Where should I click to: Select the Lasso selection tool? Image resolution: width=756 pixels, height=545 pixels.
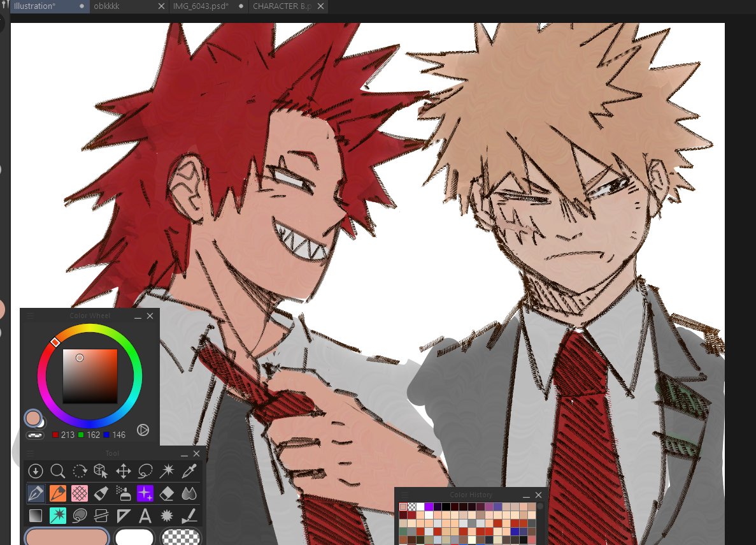tap(145, 470)
